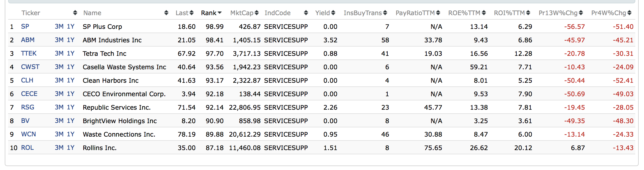Open the SP ticker link
This screenshot has height=170, width=644.
[25, 27]
